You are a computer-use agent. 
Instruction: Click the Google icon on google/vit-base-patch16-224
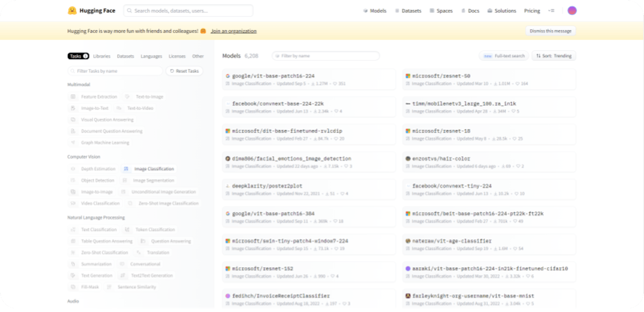[228, 76]
